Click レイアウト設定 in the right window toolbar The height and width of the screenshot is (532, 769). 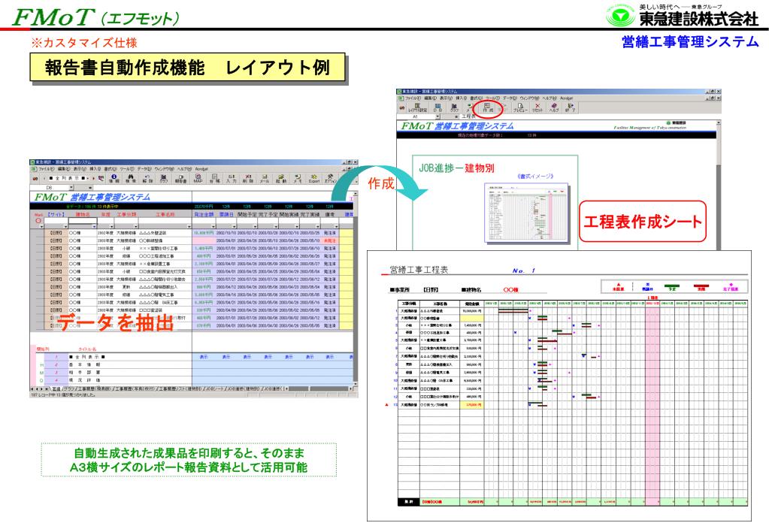(418, 108)
